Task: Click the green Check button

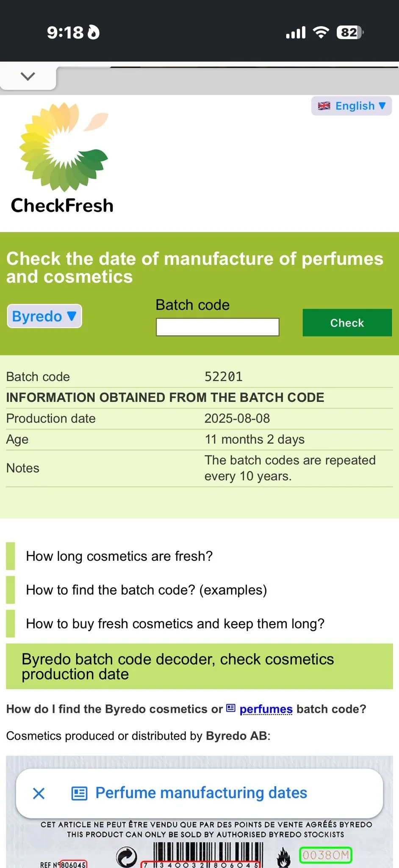Action: [347, 323]
